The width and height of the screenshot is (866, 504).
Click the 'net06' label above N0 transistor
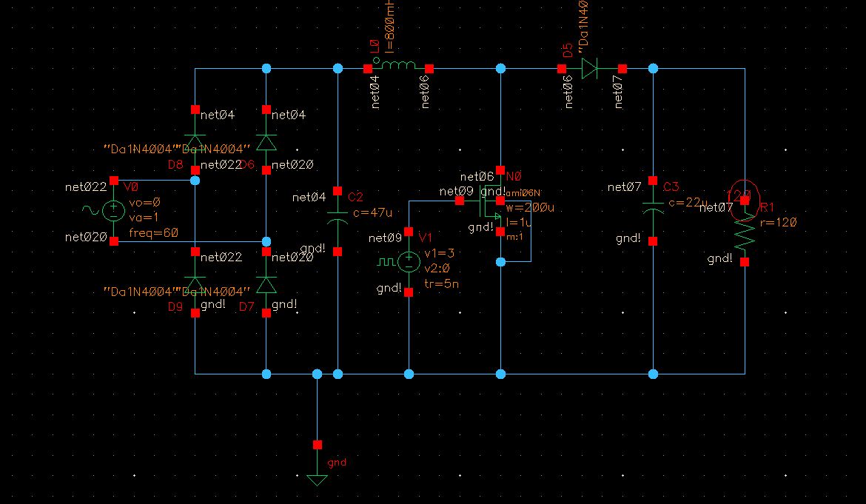(x=477, y=177)
